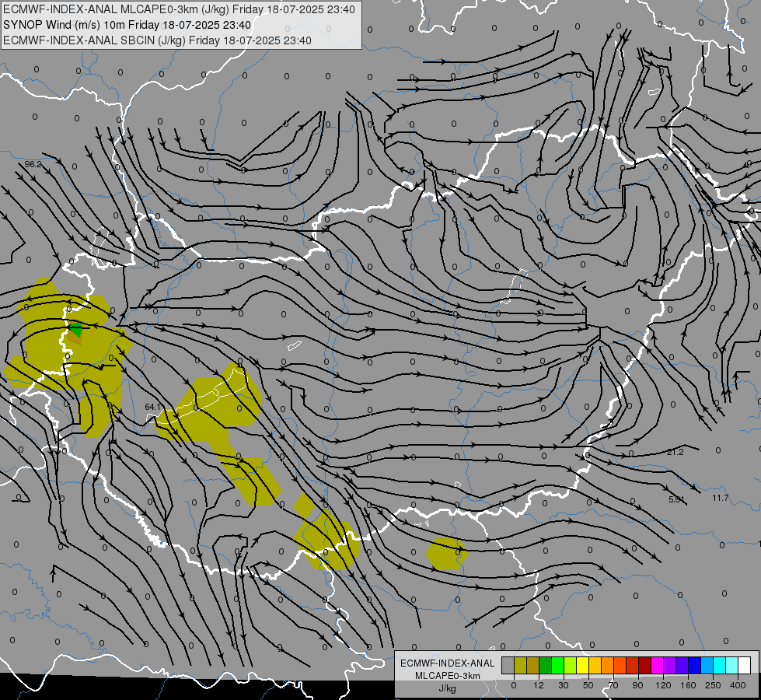Click the magenta swatch before the 120 tick
This screenshot has width=761, height=700.
pyautogui.click(x=657, y=665)
